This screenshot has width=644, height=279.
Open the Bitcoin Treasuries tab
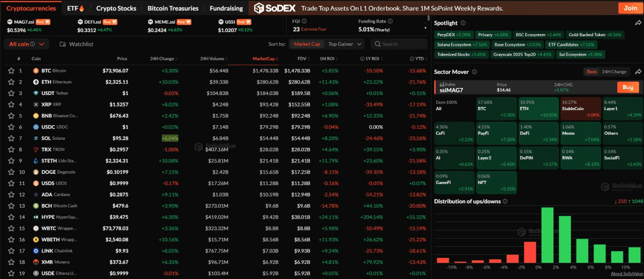coord(173,8)
